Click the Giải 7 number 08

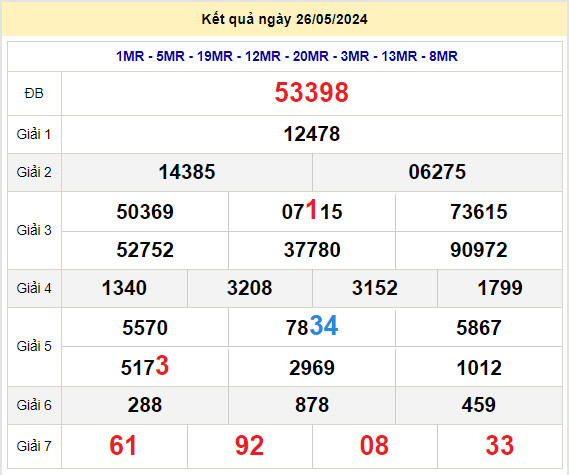click(374, 446)
